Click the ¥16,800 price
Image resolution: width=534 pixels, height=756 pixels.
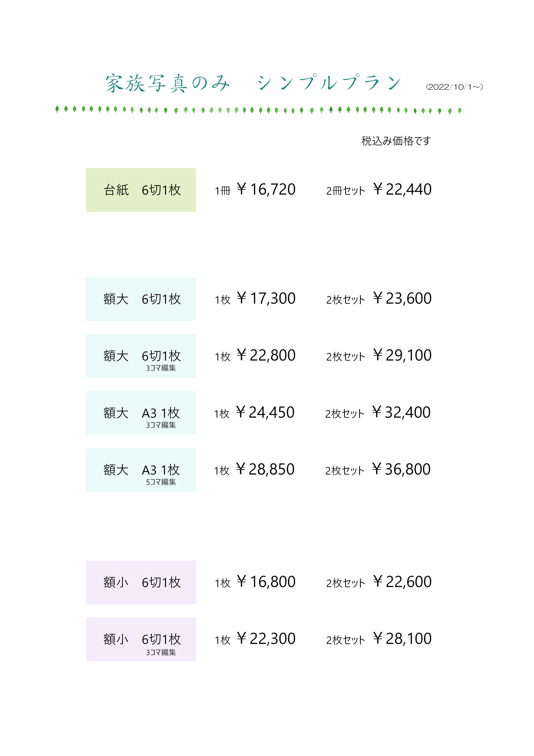point(266,582)
